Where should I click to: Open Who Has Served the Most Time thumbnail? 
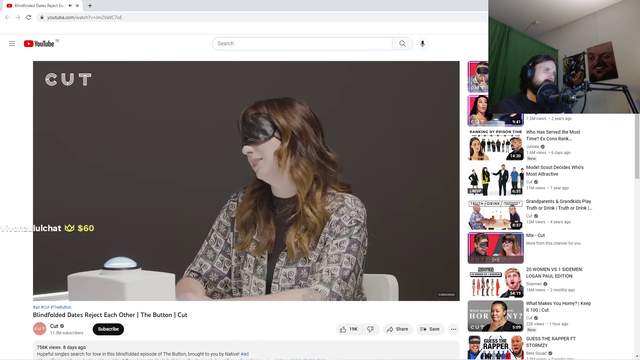(x=496, y=145)
